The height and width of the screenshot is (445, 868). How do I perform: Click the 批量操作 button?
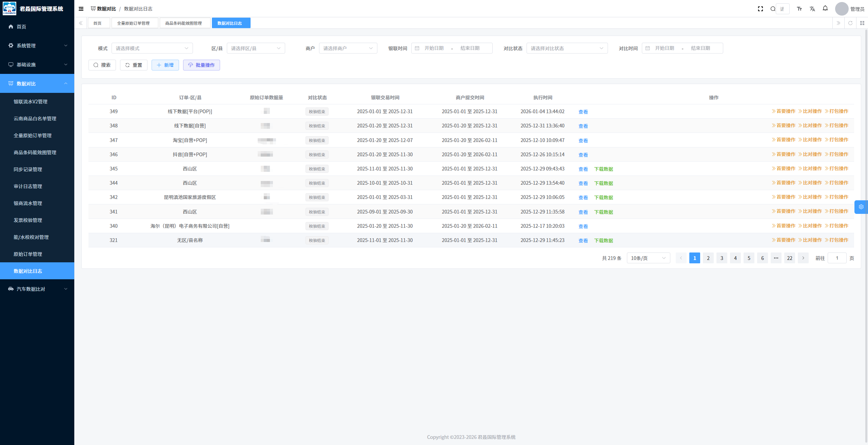click(201, 65)
